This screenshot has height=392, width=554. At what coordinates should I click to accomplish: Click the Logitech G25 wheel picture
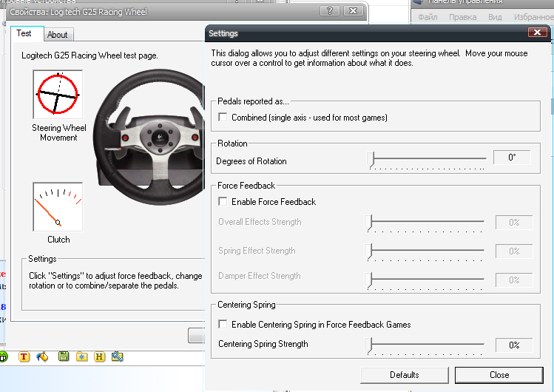[x=149, y=137]
